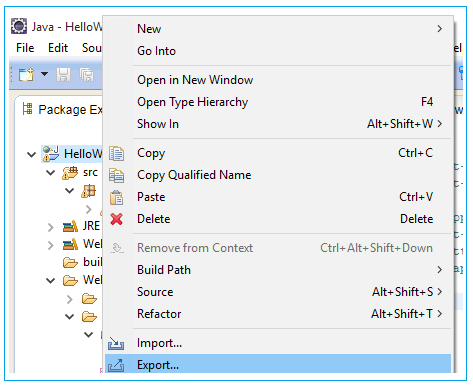
Task: Collapse the Web folder node below buil
Action: pyautogui.click(x=51, y=281)
